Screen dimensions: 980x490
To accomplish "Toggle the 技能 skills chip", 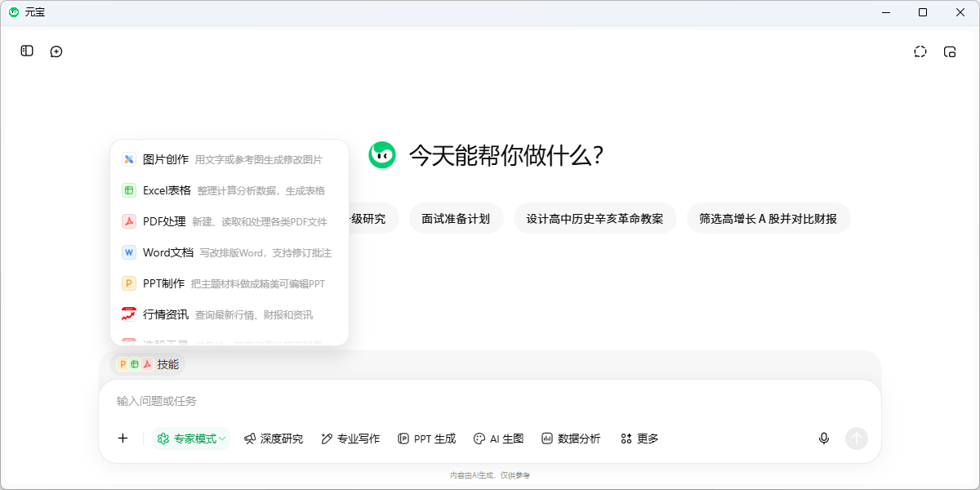I will click(148, 364).
